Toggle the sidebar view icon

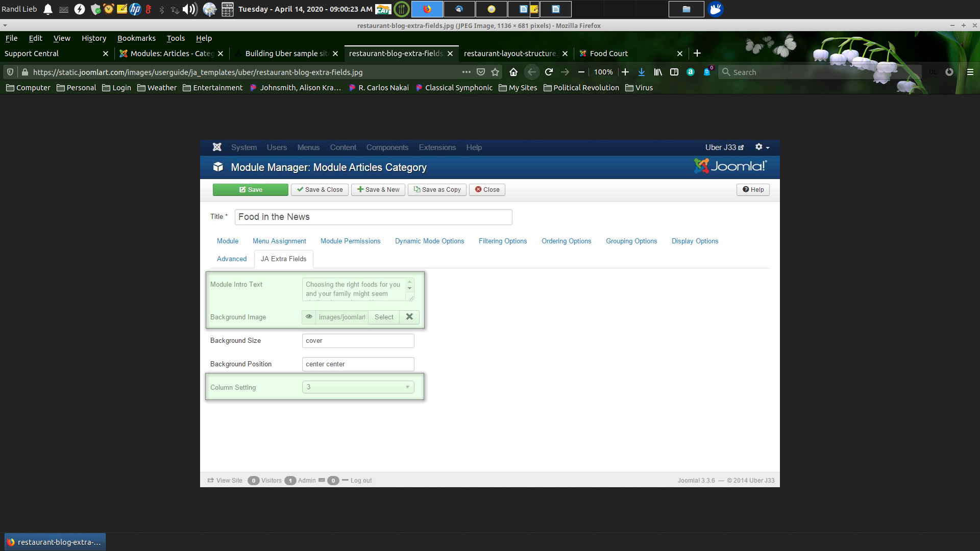[674, 72]
